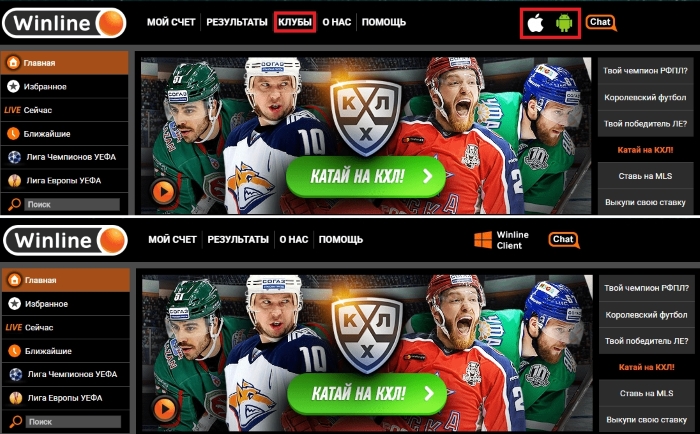700x434 pixels.
Task: Open the КЛУБЫ menu item
Action: [295, 22]
